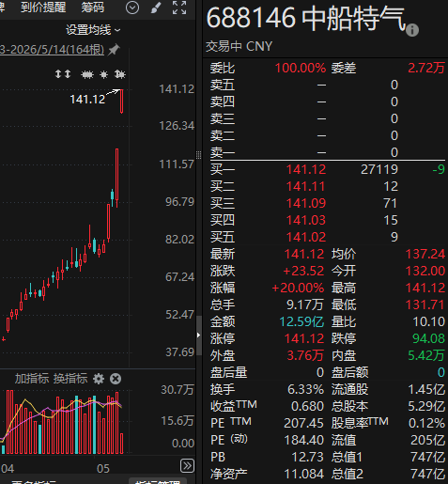The height and width of the screenshot is (484, 448).
Task: Click the 05 month label on time axis
Action: (x=103, y=469)
